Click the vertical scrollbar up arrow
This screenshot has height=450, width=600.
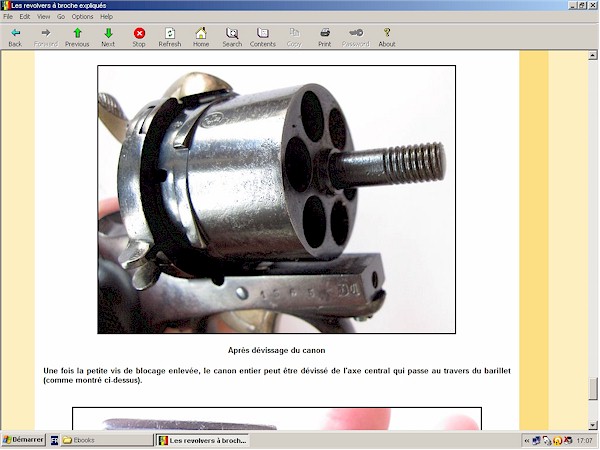pos(593,55)
